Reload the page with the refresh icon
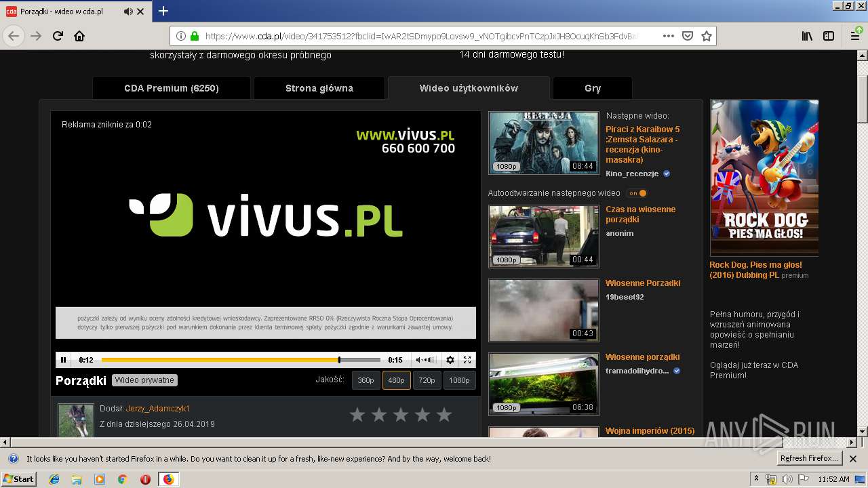Viewport: 868px width, 488px height. pyautogui.click(x=58, y=36)
